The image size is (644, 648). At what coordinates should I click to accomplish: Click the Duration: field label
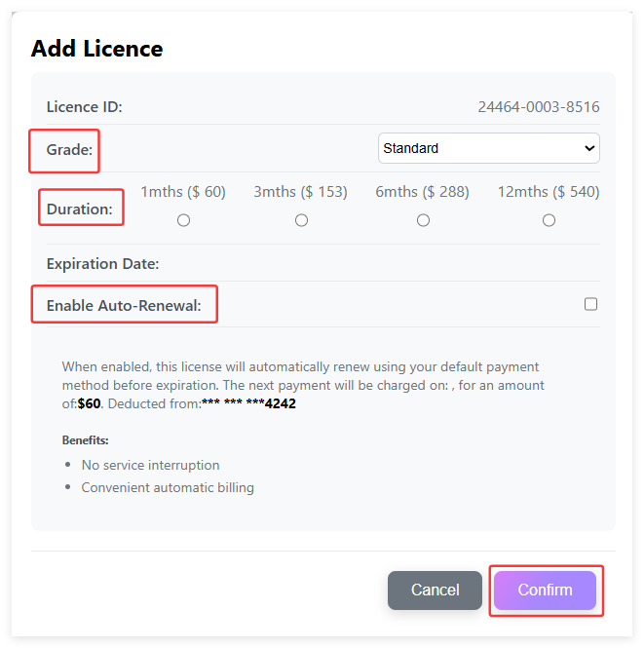pyautogui.click(x=79, y=209)
